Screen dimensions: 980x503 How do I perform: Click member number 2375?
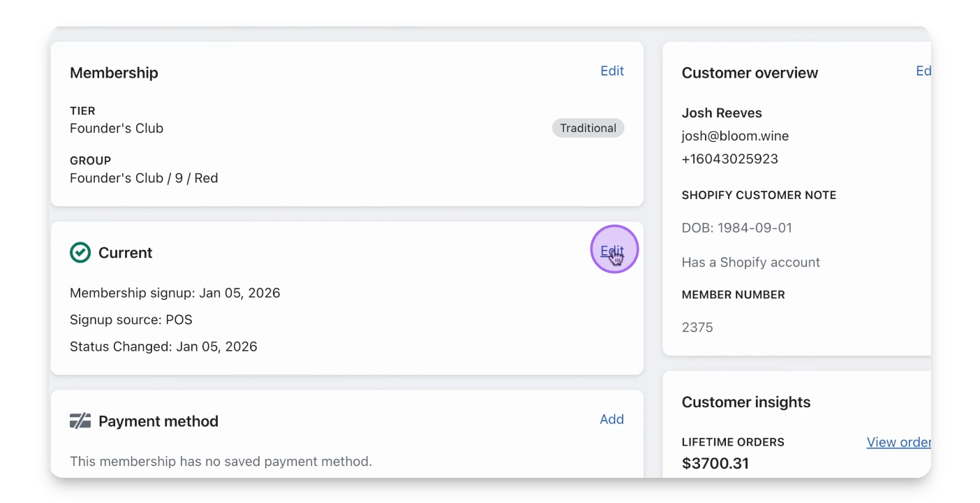697,328
